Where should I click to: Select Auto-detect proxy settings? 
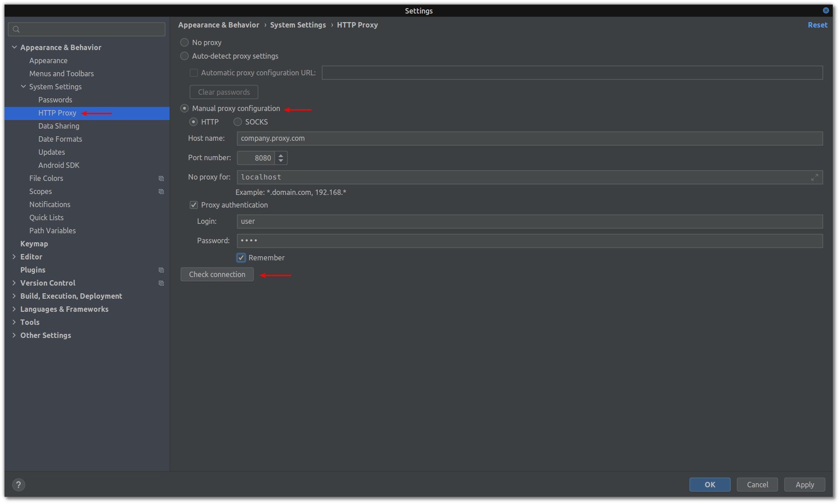[x=185, y=56]
